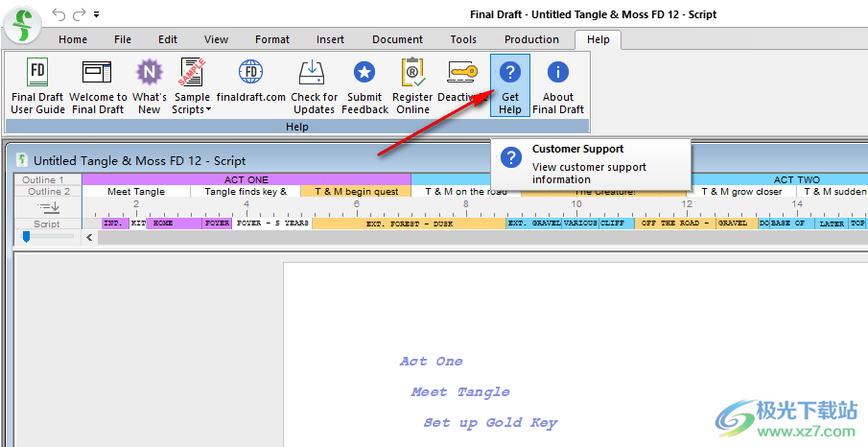The image size is (868, 447).
Task: Switch to the Document tab
Action: (x=397, y=39)
